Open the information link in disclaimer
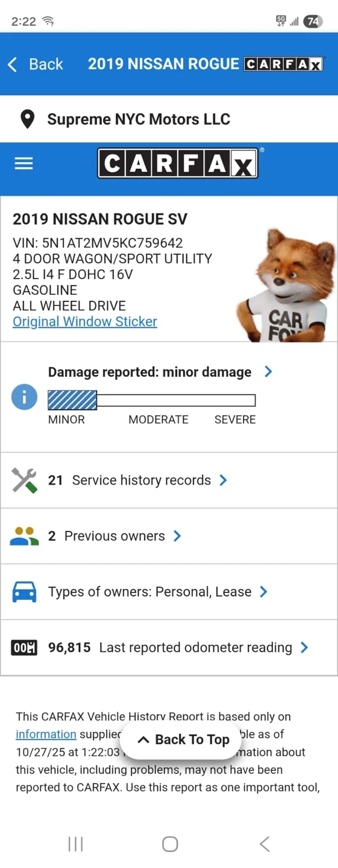The image size is (338, 868). coord(46,734)
